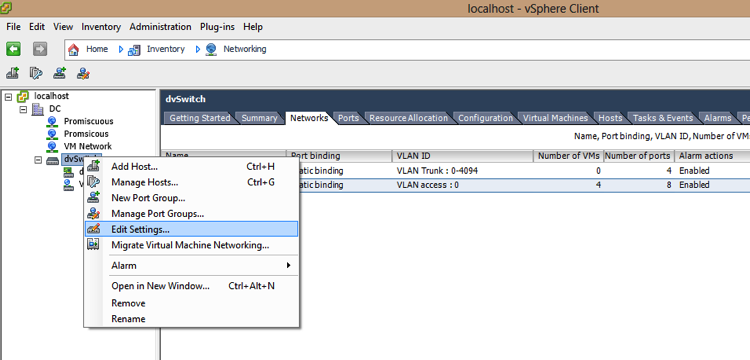750x360 pixels.
Task: Click the VLAN Trunk : 0-4094 cell
Action: 437,171
